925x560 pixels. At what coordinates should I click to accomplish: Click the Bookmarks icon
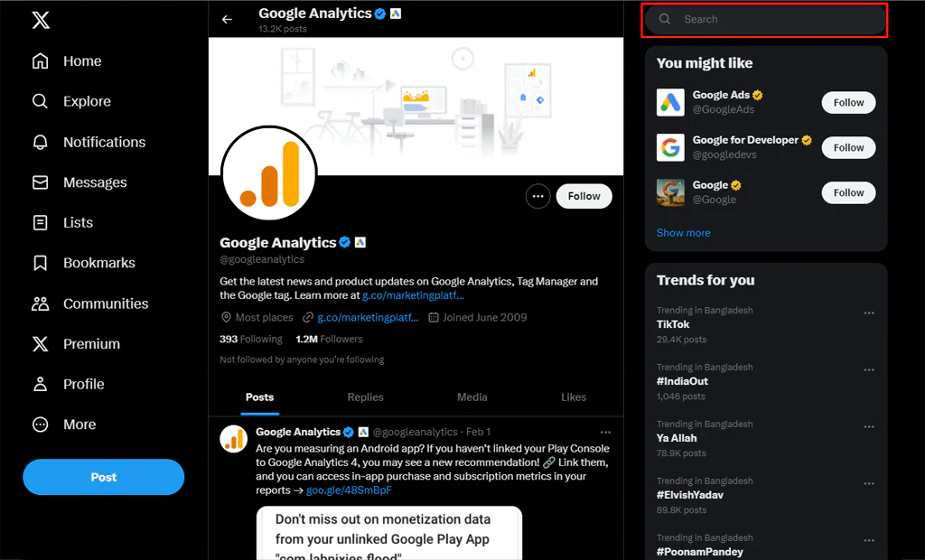40,263
